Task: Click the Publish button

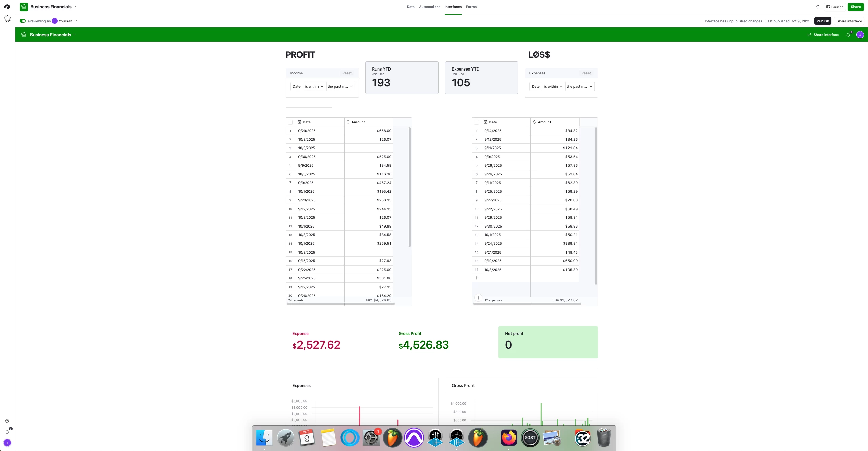Action: [x=823, y=21]
